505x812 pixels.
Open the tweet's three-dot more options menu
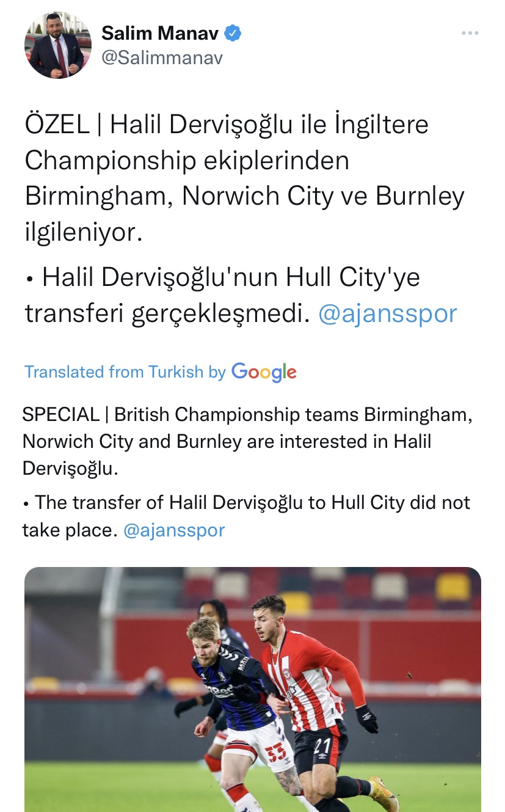pos(470,33)
